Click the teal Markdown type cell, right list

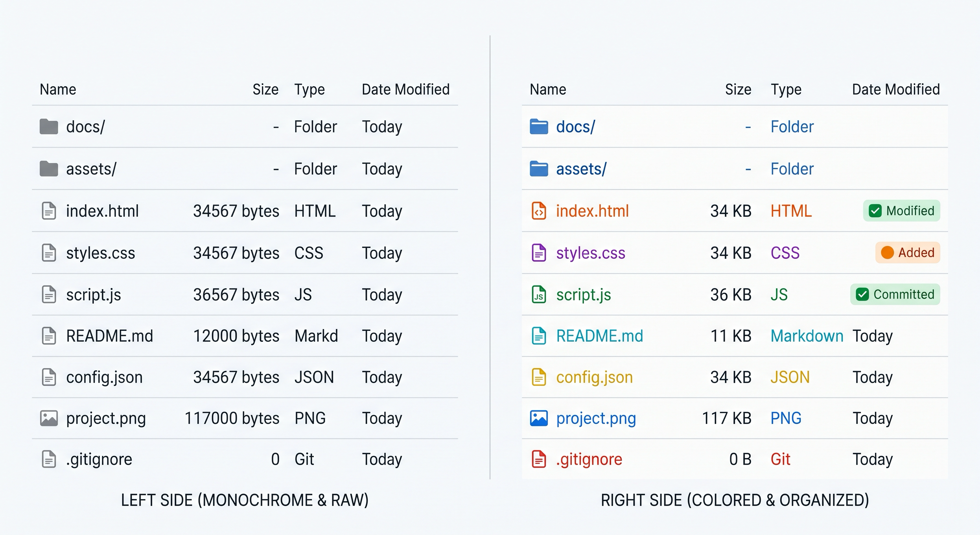[x=807, y=336]
